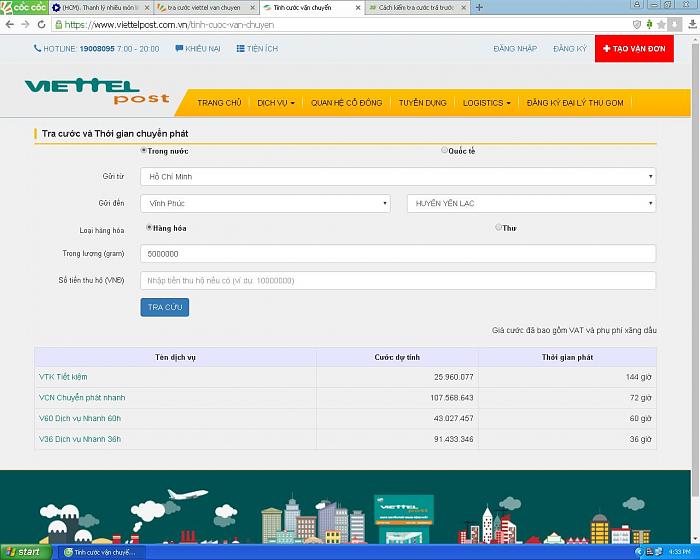The width and height of the screenshot is (700, 560).
Task: Click the Viettel Post logo
Action: point(97,91)
